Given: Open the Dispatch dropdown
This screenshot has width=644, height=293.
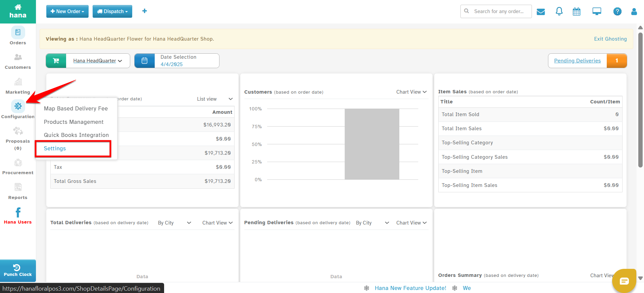Looking at the screenshot, I should click(112, 11).
